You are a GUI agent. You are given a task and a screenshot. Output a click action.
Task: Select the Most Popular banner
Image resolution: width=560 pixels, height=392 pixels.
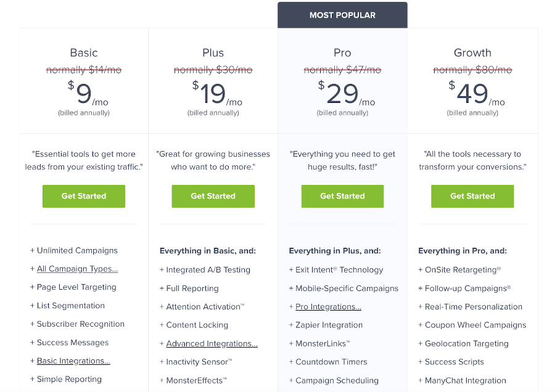[x=342, y=15]
